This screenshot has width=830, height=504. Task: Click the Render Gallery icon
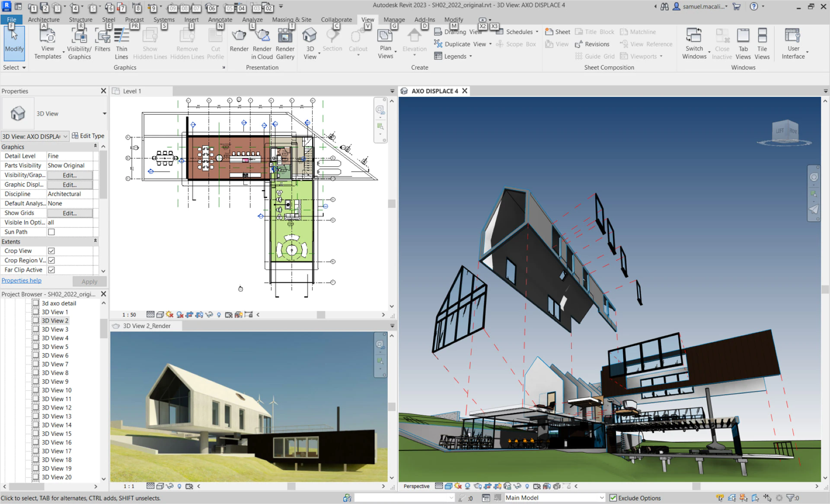coord(285,36)
